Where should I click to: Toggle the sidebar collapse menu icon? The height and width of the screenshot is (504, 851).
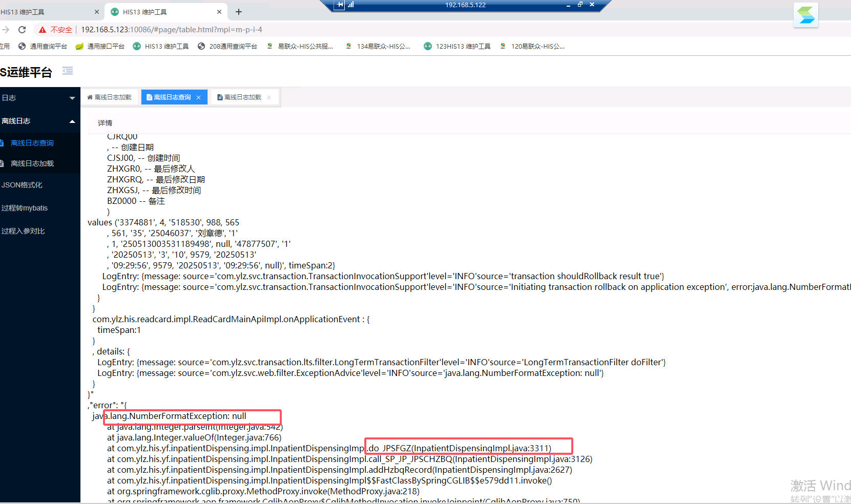click(68, 71)
